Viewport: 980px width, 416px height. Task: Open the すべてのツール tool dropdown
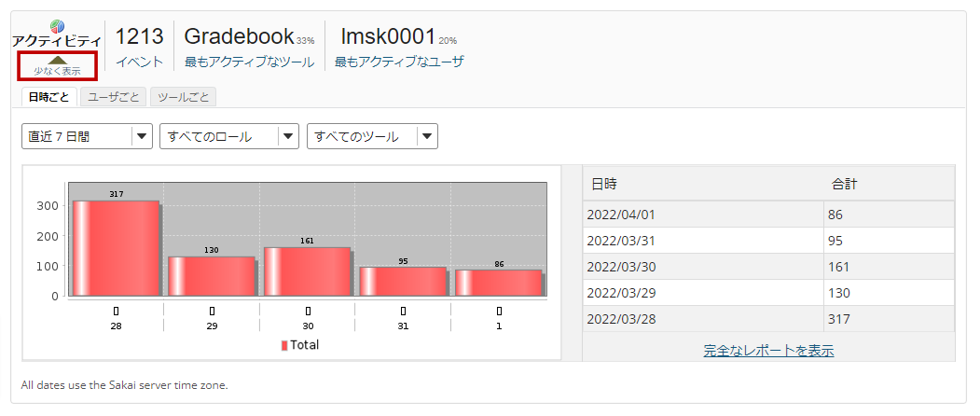tap(372, 136)
